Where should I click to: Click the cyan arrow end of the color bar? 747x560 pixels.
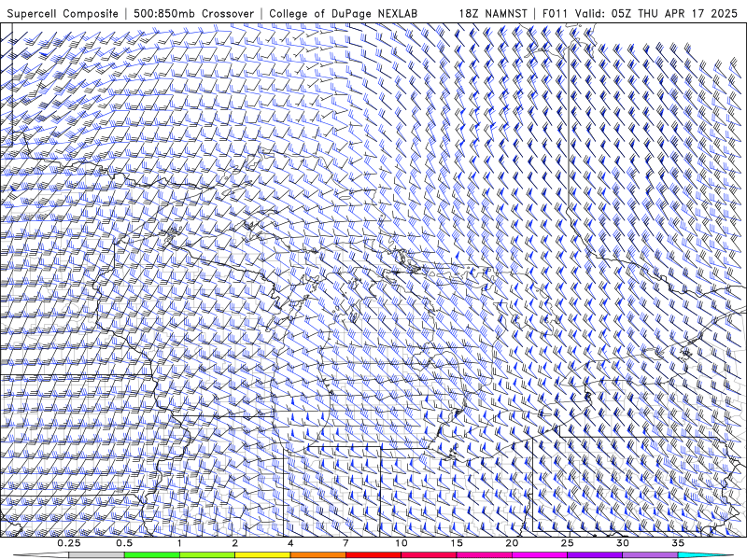[x=705, y=555]
